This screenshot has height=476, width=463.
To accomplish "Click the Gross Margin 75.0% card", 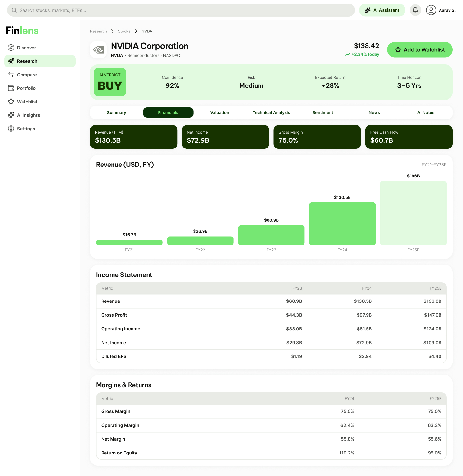I will pos(317,137).
